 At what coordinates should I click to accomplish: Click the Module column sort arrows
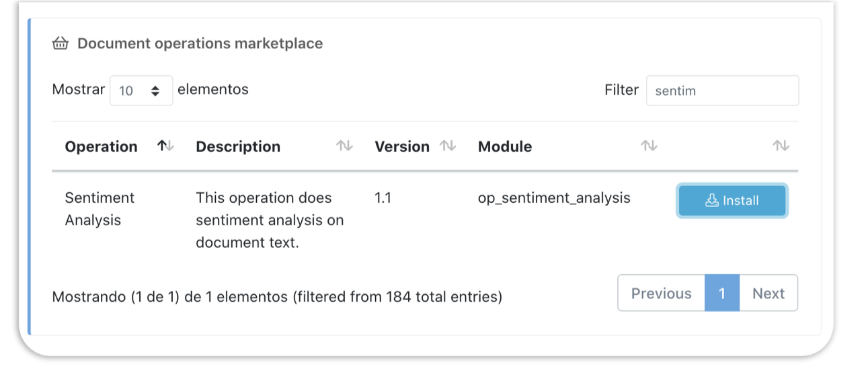pos(649,146)
